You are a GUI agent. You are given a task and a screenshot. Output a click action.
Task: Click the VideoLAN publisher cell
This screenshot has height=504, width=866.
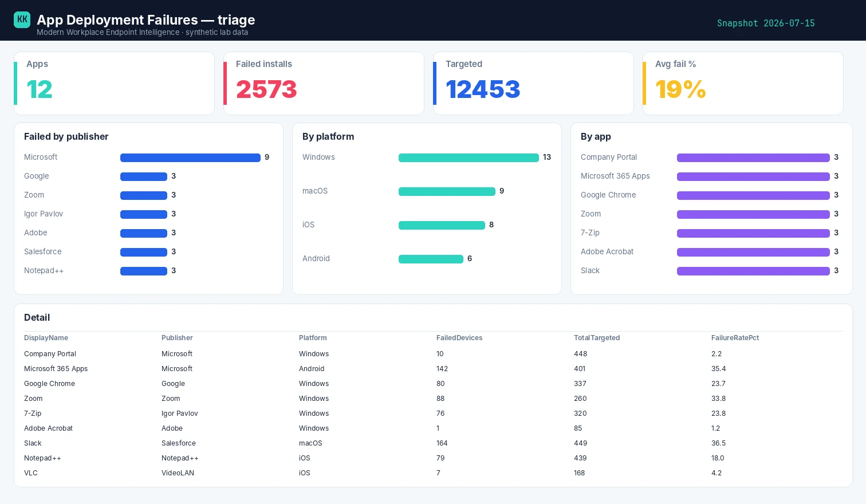coord(178,473)
